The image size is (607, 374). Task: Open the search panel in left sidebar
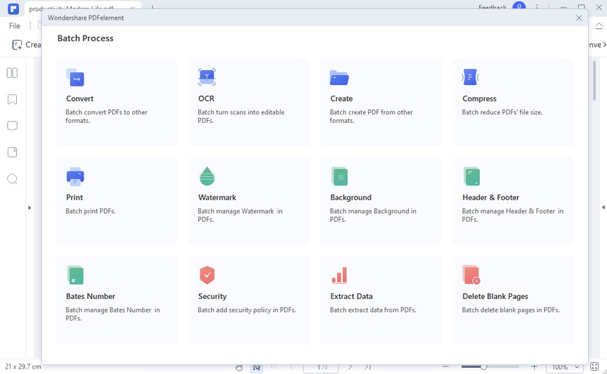click(12, 179)
